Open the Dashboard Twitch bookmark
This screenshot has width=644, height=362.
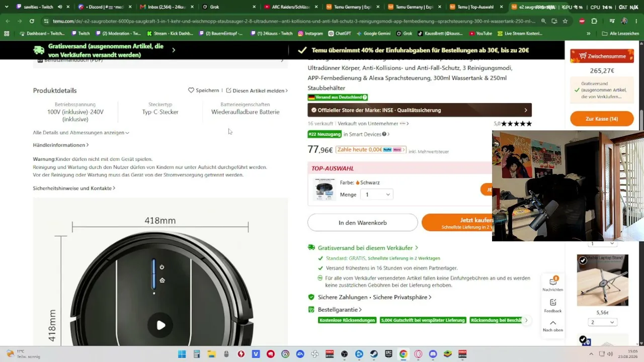(x=43, y=34)
